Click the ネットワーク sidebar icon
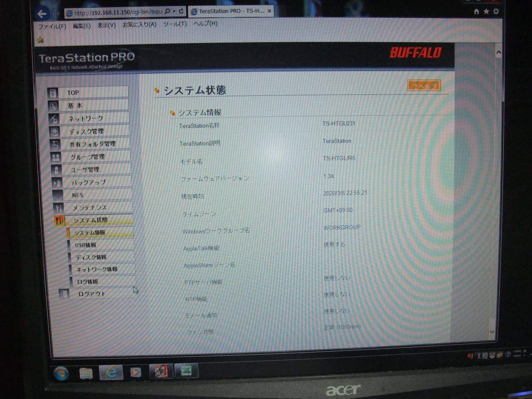This screenshot has height=399, width=532. (54, 119)
